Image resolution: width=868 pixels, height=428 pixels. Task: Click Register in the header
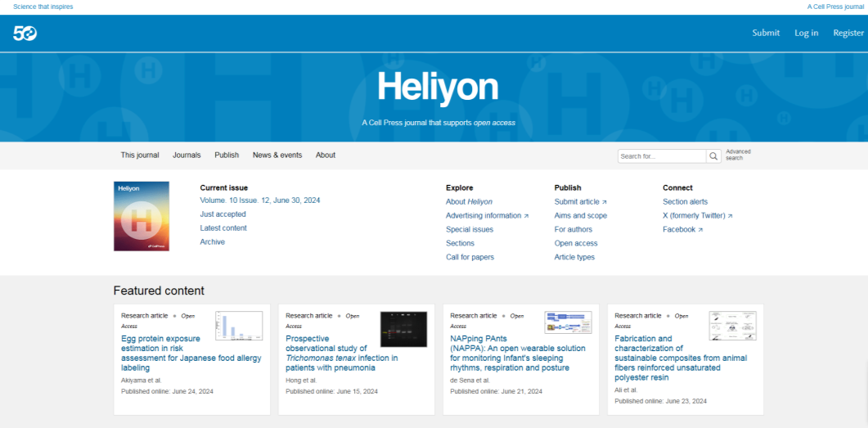848,33
